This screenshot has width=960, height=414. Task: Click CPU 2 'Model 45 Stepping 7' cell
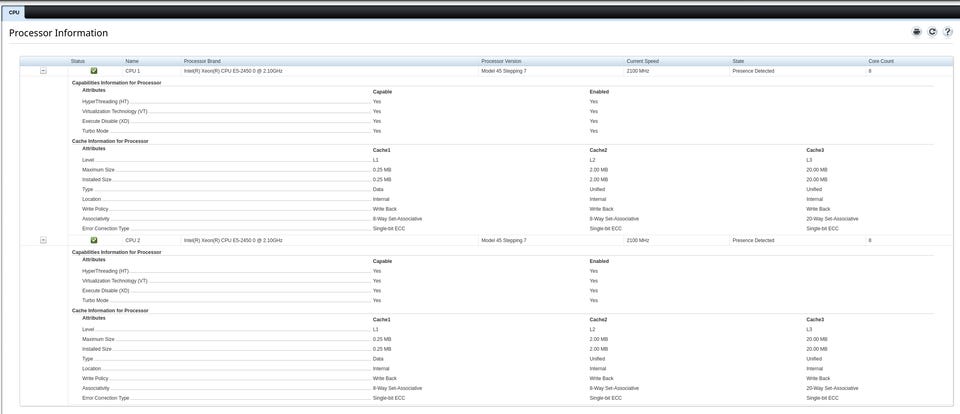click(504, 241)
